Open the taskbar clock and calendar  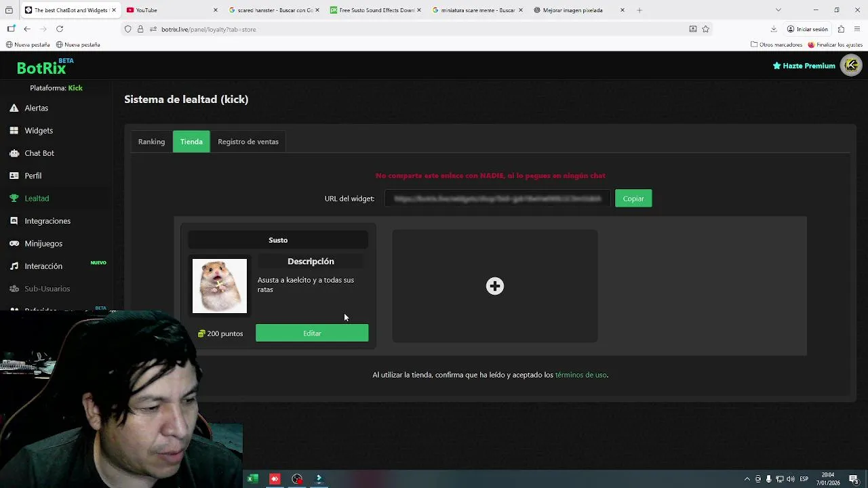tap(828, 479)
